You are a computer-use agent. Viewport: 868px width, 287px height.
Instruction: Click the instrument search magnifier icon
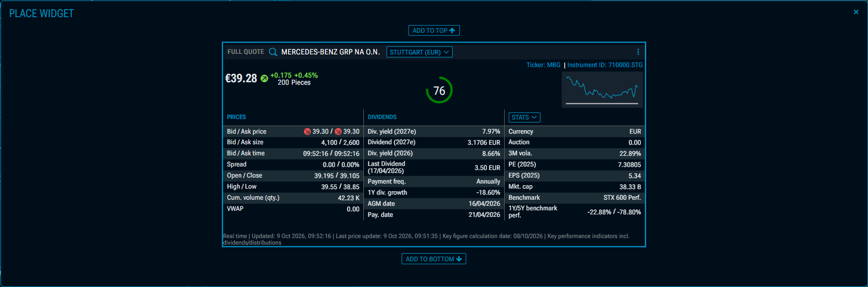coord(273,52)
